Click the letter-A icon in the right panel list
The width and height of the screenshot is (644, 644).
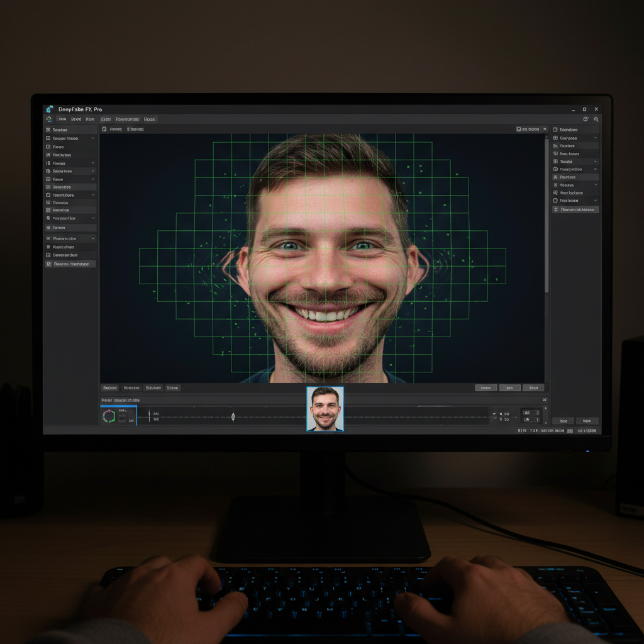tap(555, 177)
